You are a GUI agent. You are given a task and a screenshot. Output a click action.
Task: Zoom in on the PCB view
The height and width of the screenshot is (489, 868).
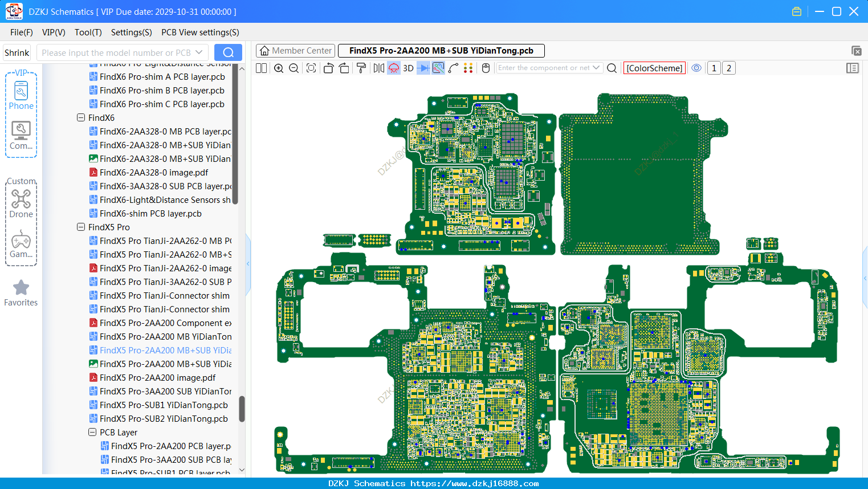(x=279, y=68)
